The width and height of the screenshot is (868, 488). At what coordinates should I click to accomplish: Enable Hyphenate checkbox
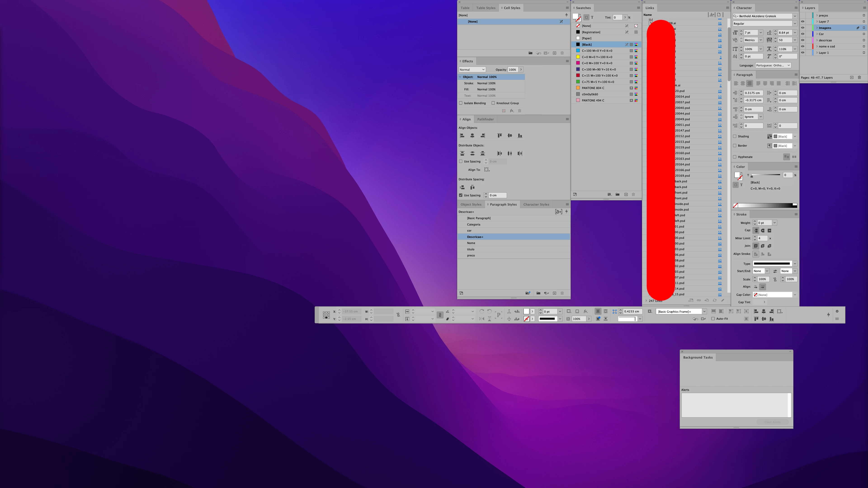[x=735, y=157]
